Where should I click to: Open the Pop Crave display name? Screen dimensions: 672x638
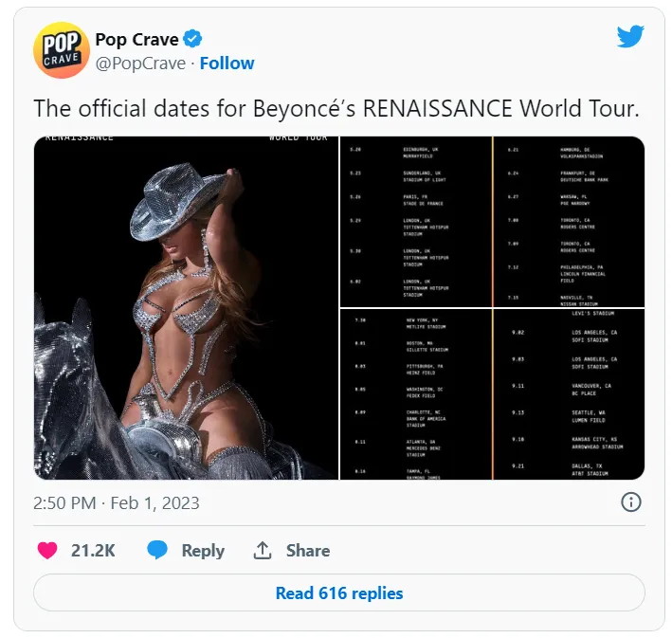(136, 39)
